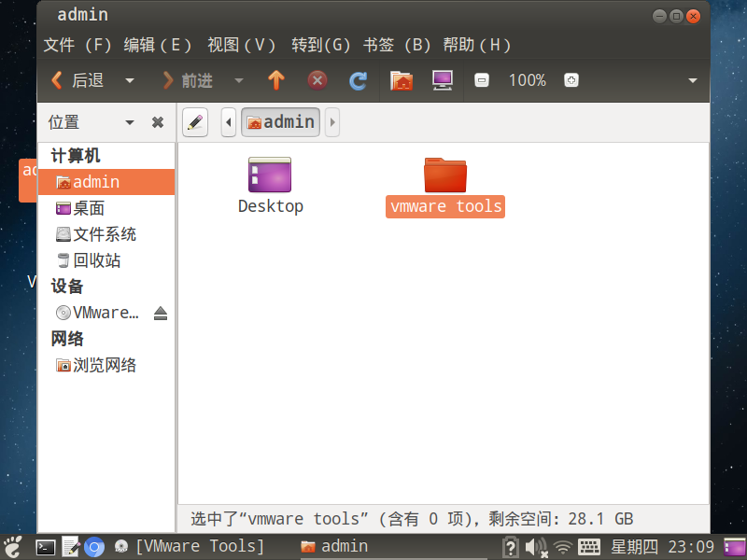Toggle the pencil location text entry button
747x560 pixels.
(195, 122)
